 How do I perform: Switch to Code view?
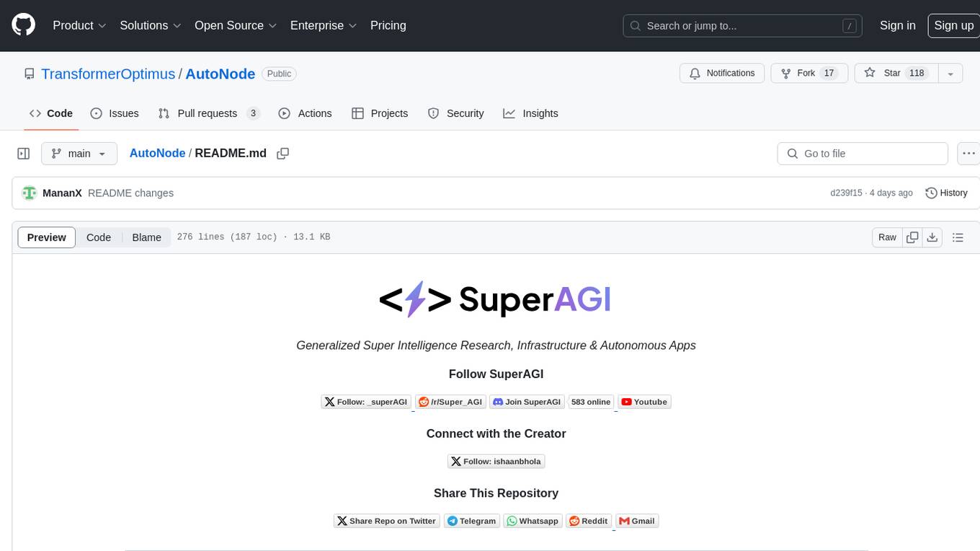pos(99,237)
